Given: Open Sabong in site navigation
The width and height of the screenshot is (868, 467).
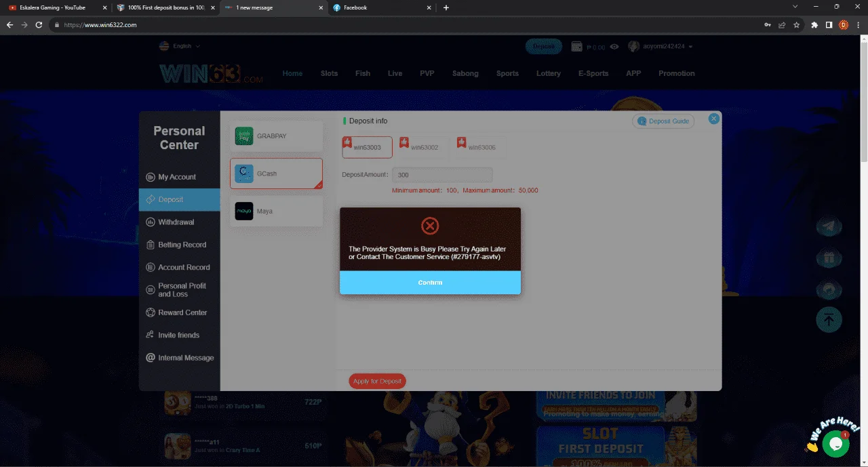Looking at the screenshot, I should coord(465,73).
